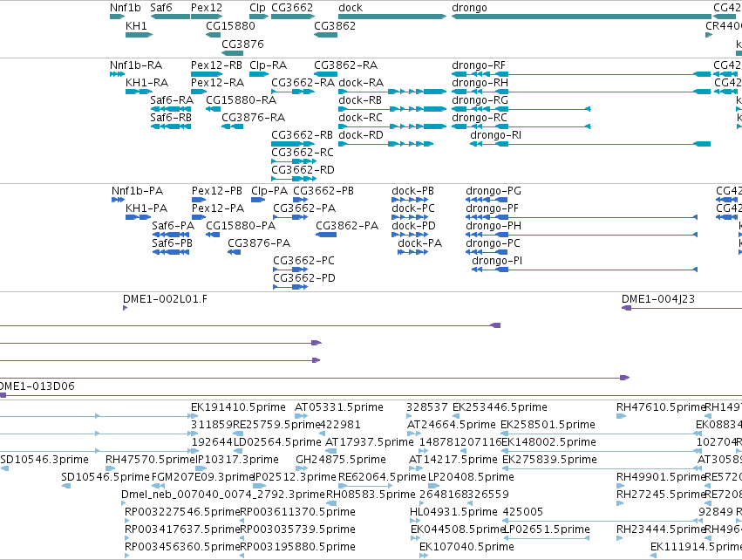The height and width of the screenshot is (560, 742).
Task: Click the drongo-RH transcript label
Action: pyautogui.click(x=480, y=82)
